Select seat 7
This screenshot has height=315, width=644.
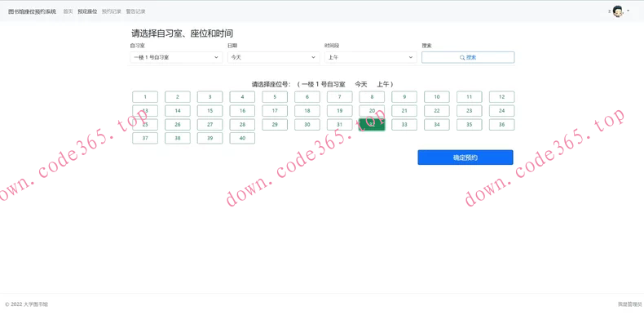[x=340, y=97]
